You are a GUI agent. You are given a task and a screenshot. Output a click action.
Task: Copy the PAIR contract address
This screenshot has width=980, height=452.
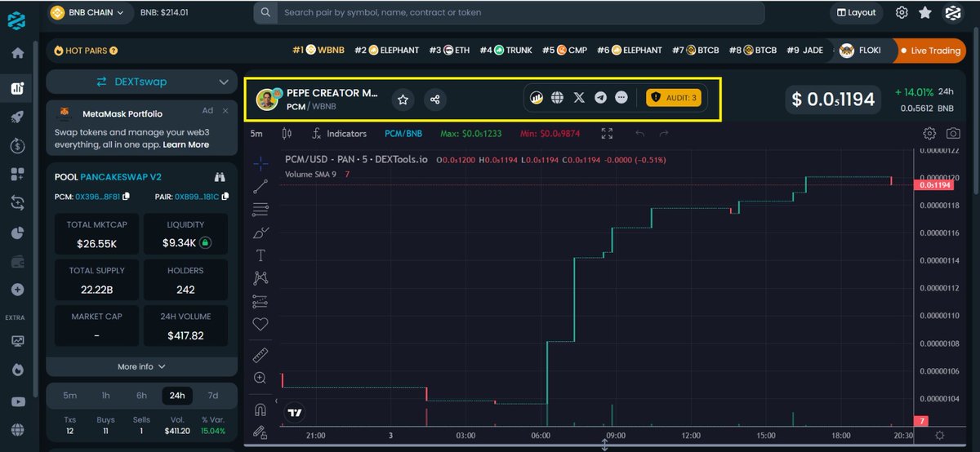click(225, 197)
